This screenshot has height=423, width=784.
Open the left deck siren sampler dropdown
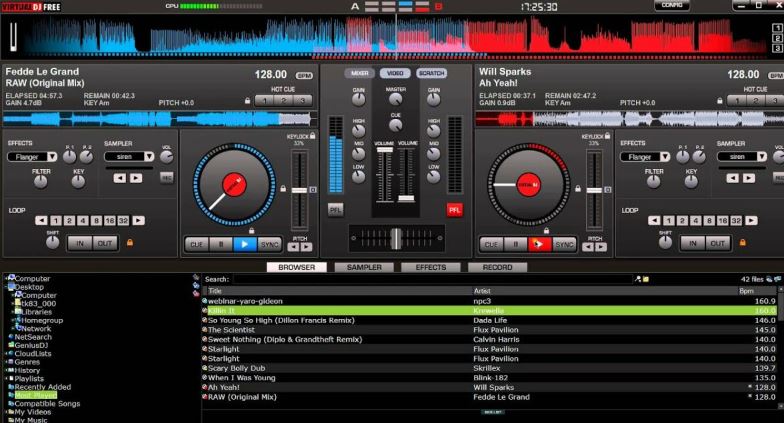point(148,156)
